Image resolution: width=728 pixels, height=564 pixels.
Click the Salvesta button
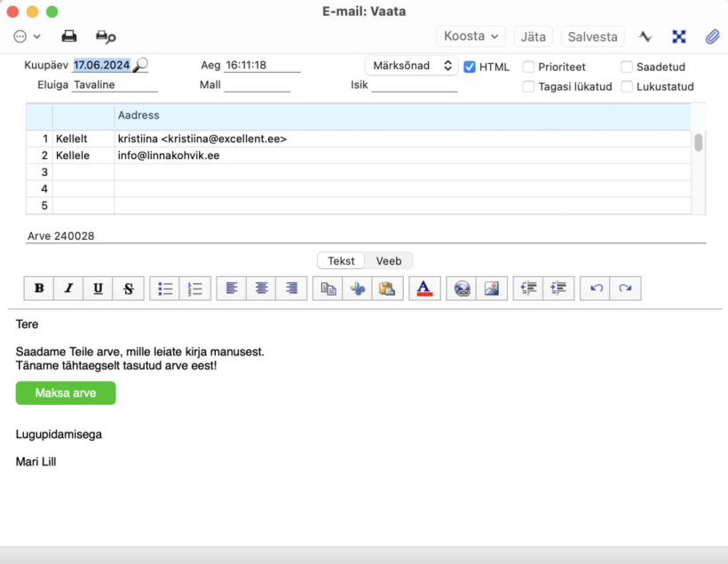click(592, 36)
